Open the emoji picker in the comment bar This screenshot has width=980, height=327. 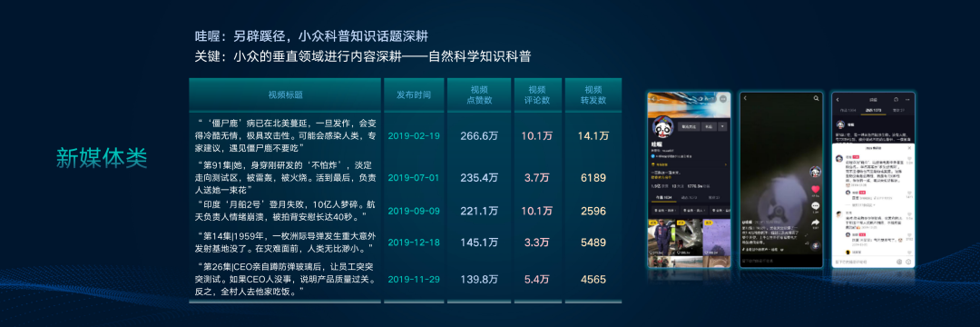(908, 262)
